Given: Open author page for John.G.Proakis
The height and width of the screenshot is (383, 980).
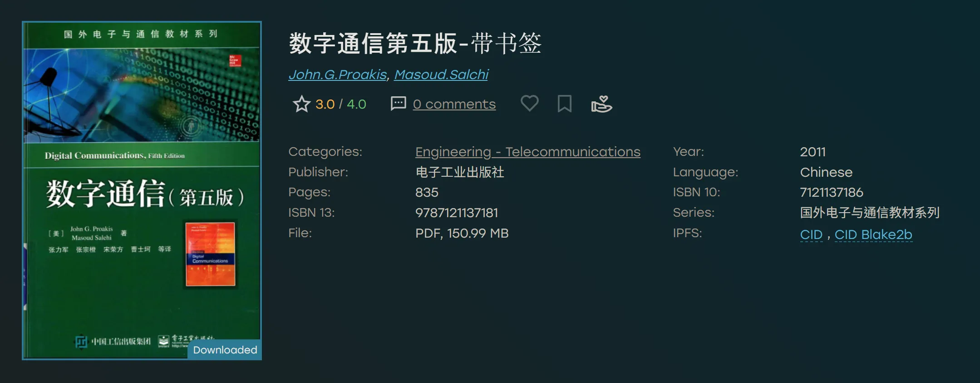Looking at the screenshot, I should point(336,74).
